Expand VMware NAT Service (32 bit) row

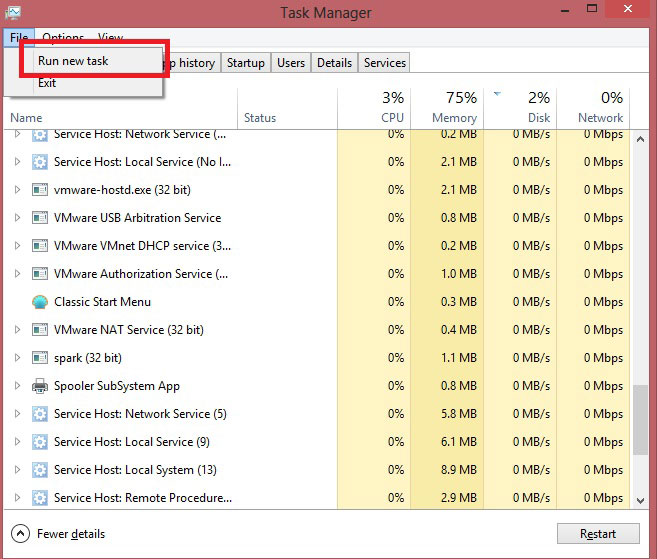coord(17,330)
